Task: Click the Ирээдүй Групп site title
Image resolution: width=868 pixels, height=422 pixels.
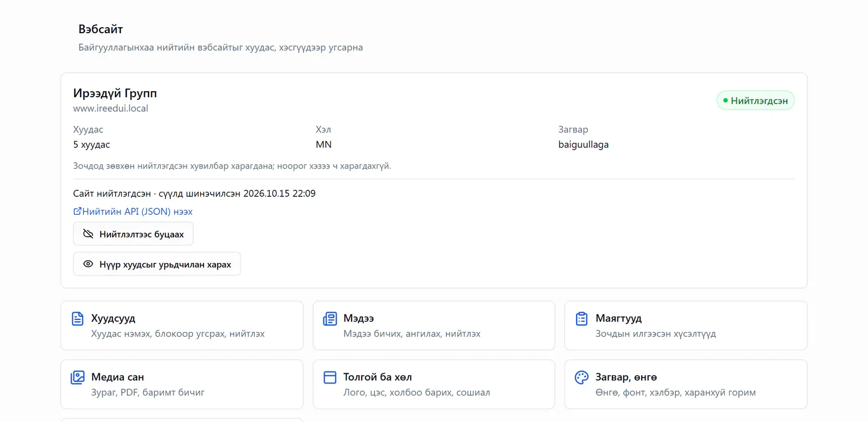Action: (115, 93)
